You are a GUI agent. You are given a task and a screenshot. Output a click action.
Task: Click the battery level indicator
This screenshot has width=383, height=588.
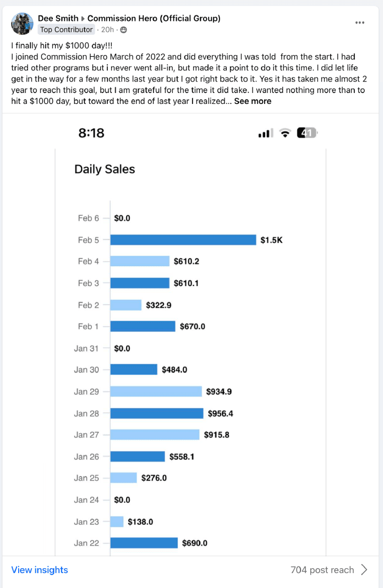pyautogui.click(x=307, y=133)
